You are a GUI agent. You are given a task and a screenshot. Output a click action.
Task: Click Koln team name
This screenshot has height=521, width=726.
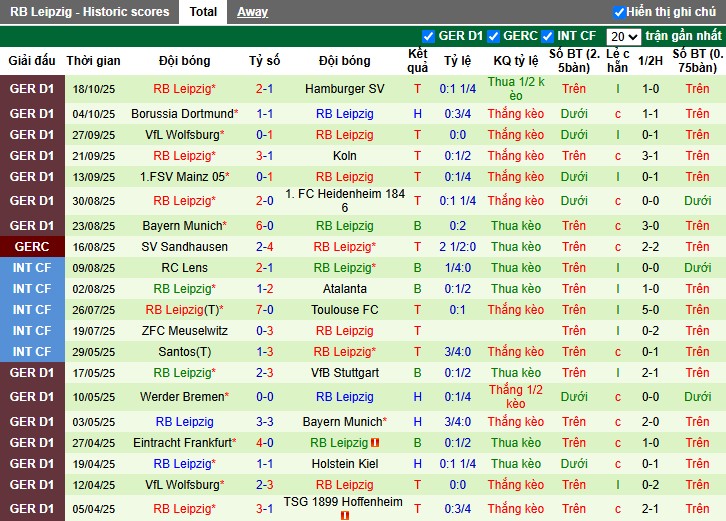[344, 156]
